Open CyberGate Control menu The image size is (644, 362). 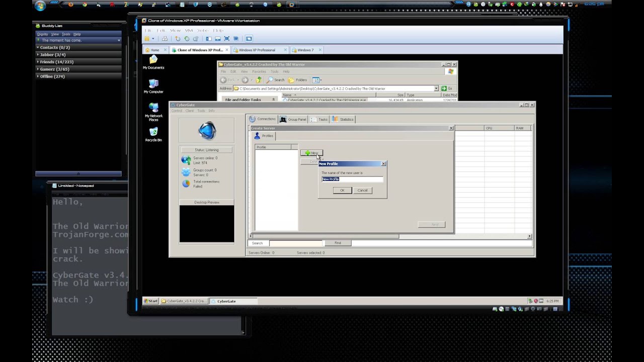(177, 111)
